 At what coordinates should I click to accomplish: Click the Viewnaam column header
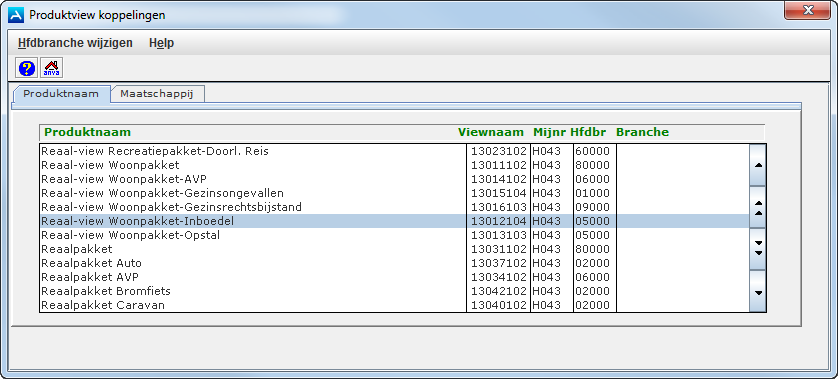(491, 132)
